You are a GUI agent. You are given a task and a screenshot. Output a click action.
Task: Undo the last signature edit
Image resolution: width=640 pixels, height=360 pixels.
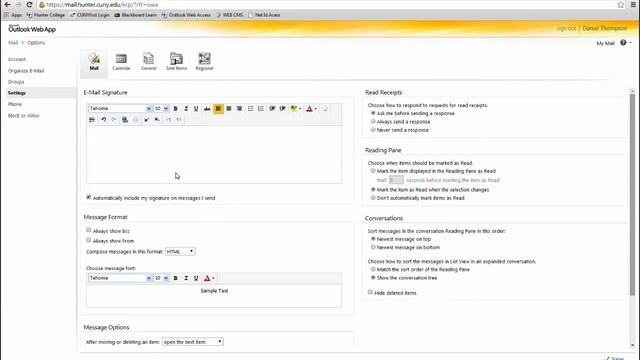pyautogui.click(x=104, y=120)
